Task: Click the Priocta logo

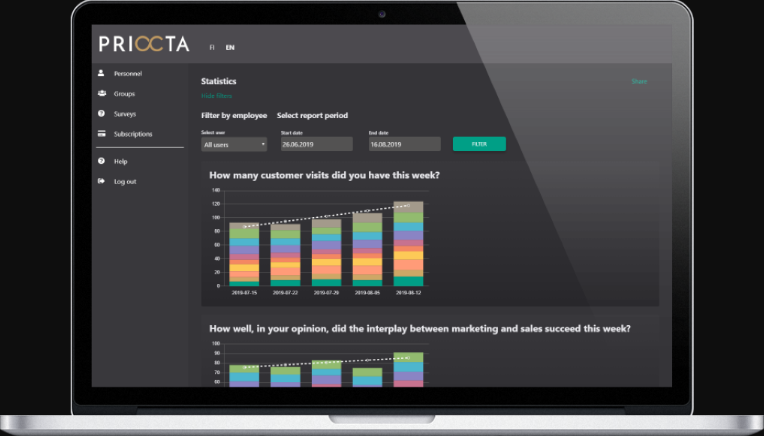Action: (144, 45)
